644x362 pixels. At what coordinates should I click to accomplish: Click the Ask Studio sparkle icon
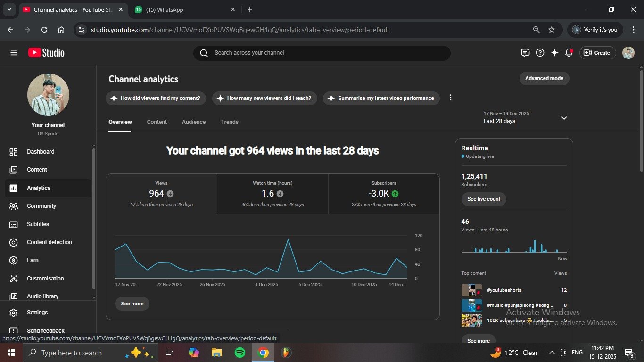554,53
